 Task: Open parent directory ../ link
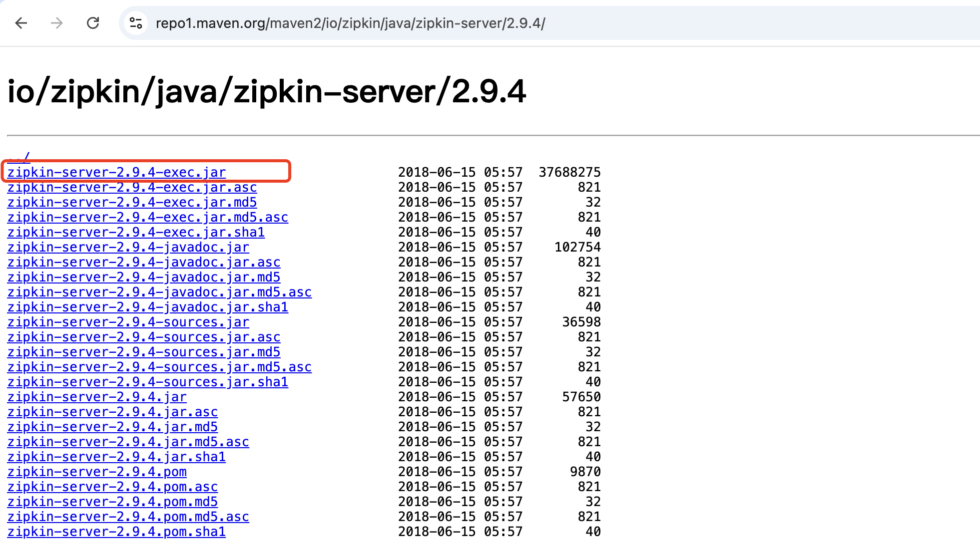click(x=18, y=157)
